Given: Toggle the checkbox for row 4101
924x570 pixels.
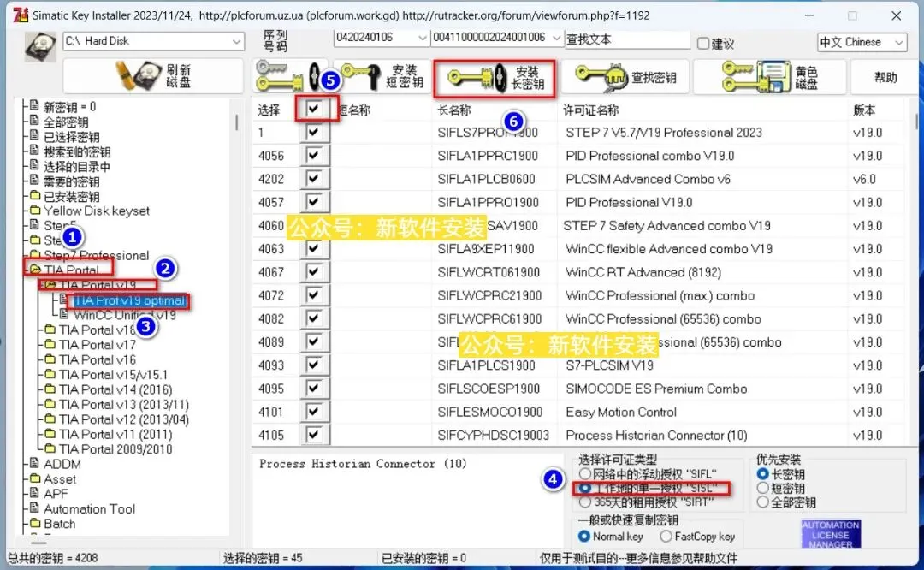Looking at the screenshot, I should pyautogui.click(x=313, y=411).
